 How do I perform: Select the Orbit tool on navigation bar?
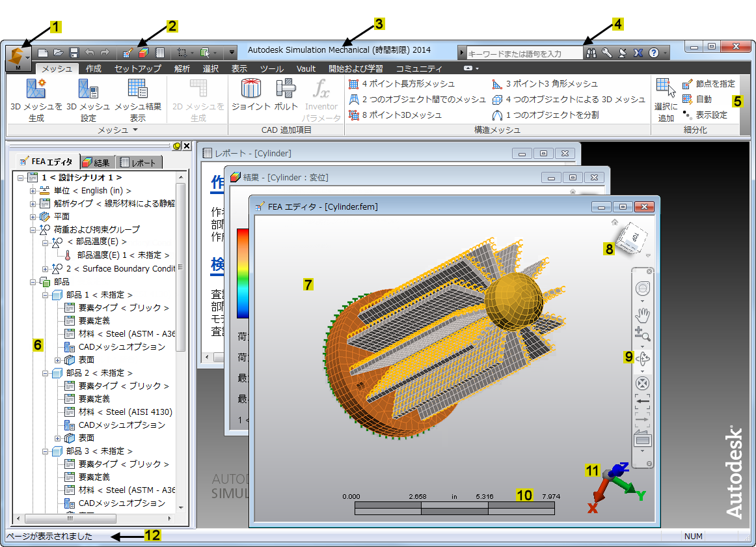642,359
